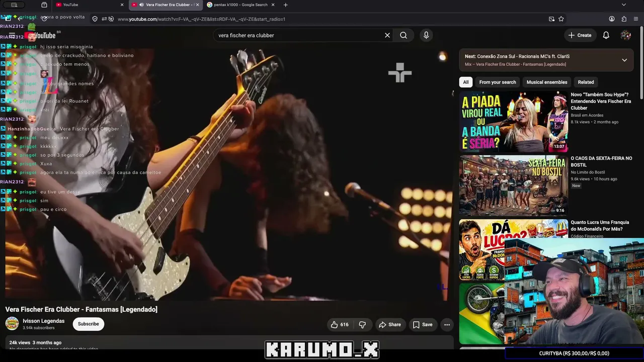This screenshot has width=644, height=362.
Task: Share the Vera Fischer Era Clubber video
Action: tap(390, 325)
